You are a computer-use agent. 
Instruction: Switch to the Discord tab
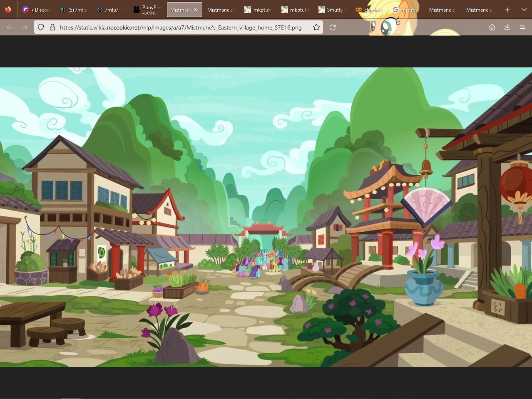37,10
